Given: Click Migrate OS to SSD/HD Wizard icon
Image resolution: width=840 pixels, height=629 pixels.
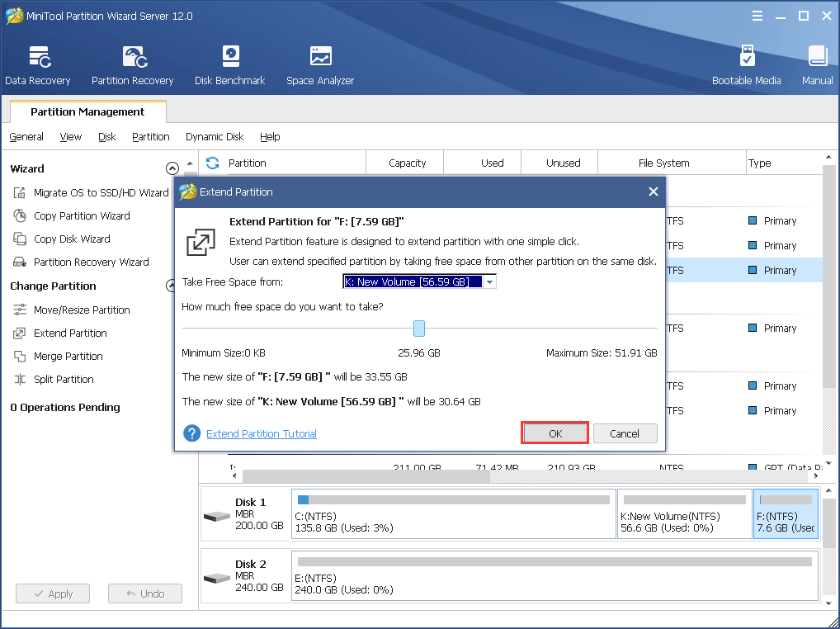Looking at the screenshot, I should (x=20, y=193).
